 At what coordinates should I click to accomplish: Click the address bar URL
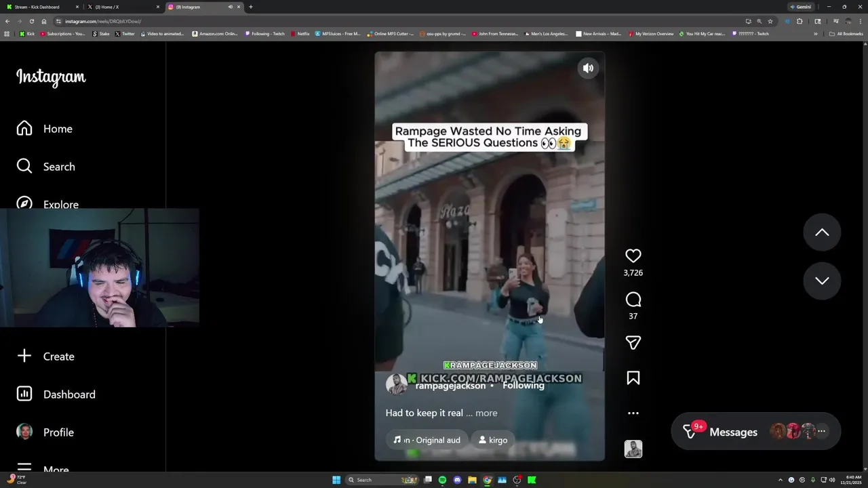103,21
